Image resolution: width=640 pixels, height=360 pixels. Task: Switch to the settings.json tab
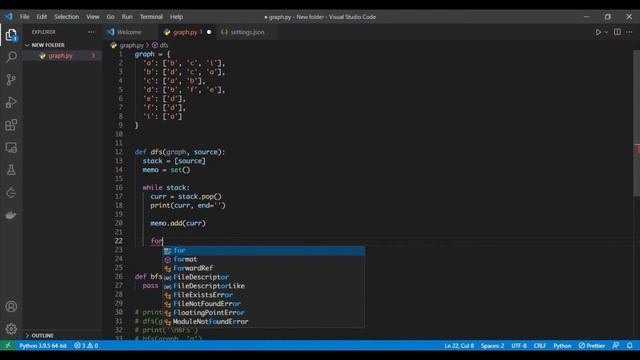(x=247, y=32)
